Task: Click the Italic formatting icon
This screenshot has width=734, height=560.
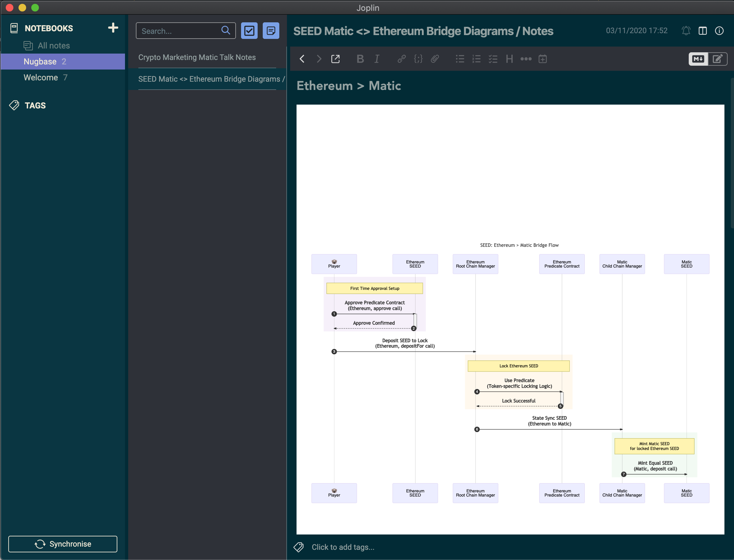Action: [x=377, y=59]
